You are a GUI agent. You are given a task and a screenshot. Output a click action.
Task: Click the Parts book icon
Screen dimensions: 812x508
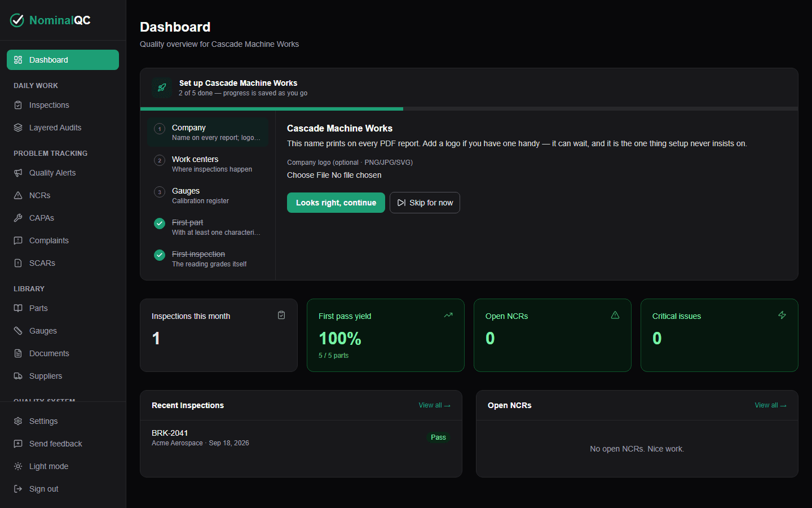coord(18,308)
